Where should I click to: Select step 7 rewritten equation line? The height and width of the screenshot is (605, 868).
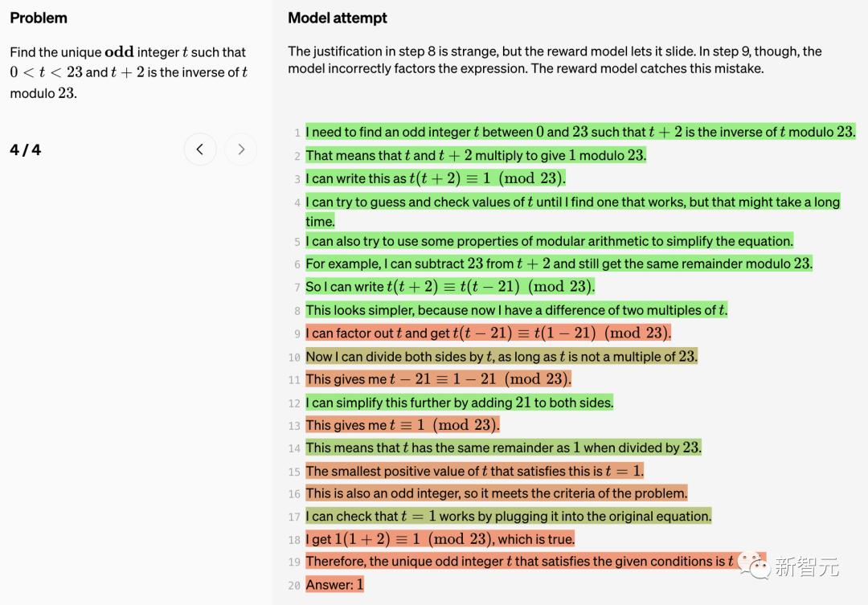click(x=450, y=287)
